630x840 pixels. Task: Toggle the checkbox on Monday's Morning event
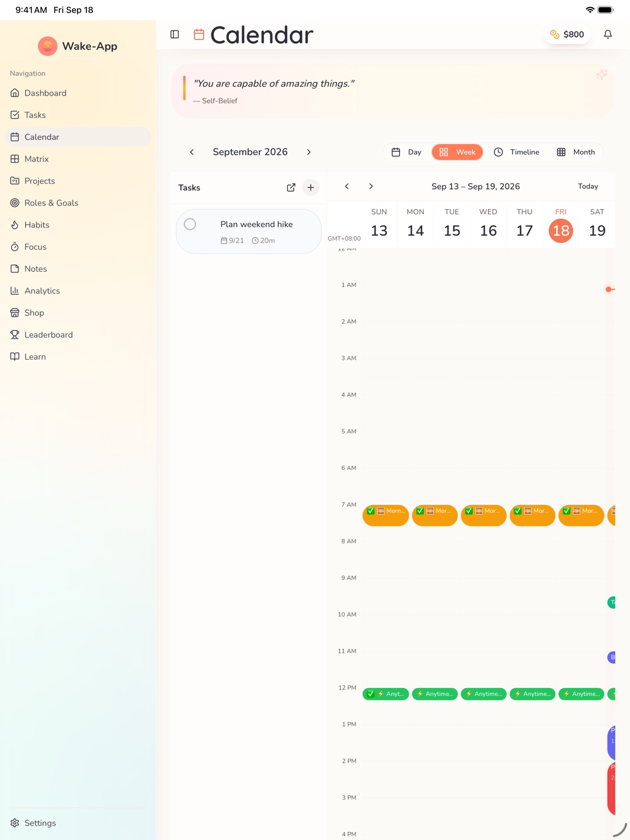click(x=420, y=511)
